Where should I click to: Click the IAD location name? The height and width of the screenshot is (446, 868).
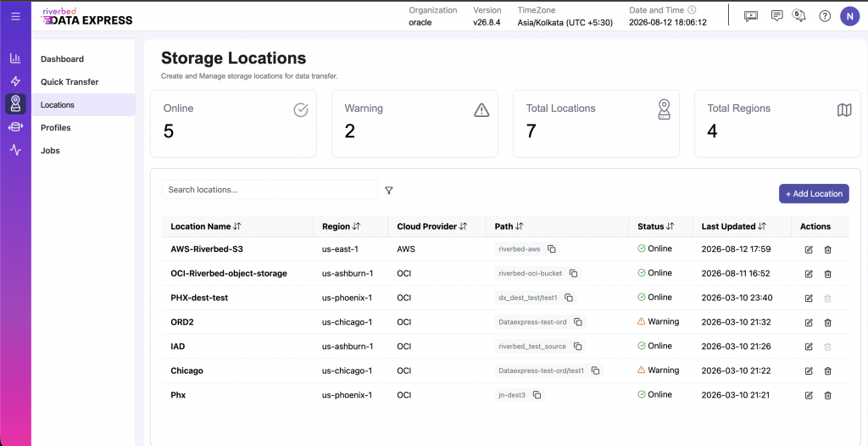point(178,346)
